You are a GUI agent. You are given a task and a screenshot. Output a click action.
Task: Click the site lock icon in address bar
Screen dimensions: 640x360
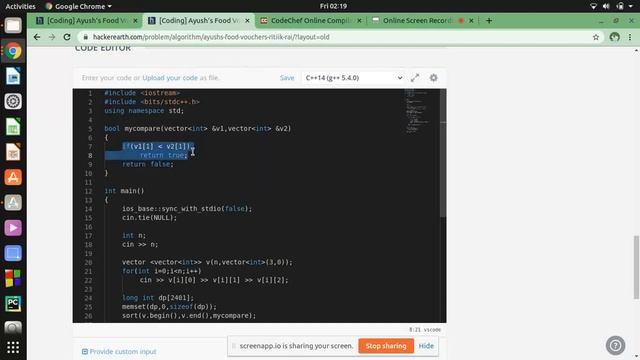point(86,37)
